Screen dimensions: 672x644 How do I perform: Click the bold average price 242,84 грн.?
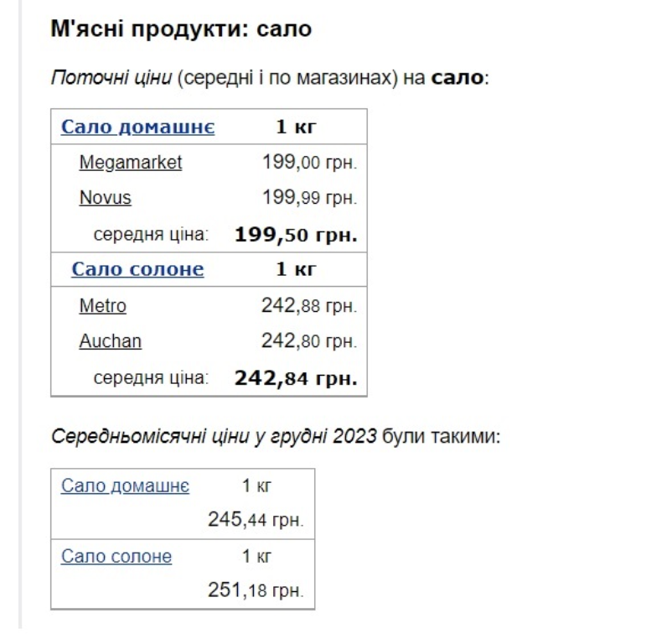click(296, 378)
